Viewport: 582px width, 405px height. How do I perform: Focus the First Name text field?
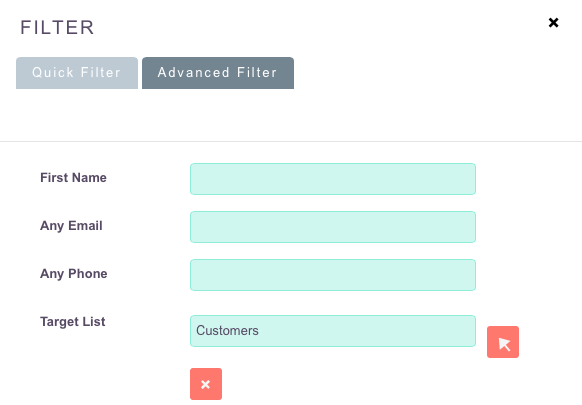point(333,179)
